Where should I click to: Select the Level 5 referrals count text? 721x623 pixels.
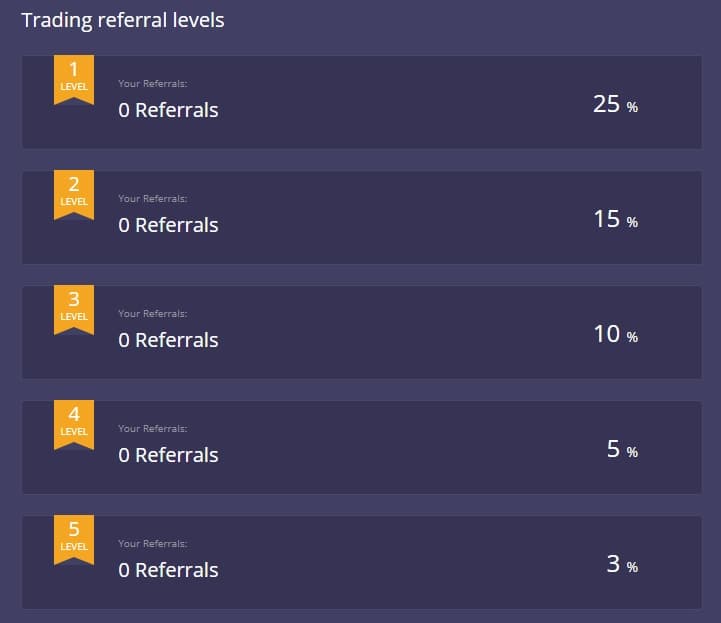(168, 570)
